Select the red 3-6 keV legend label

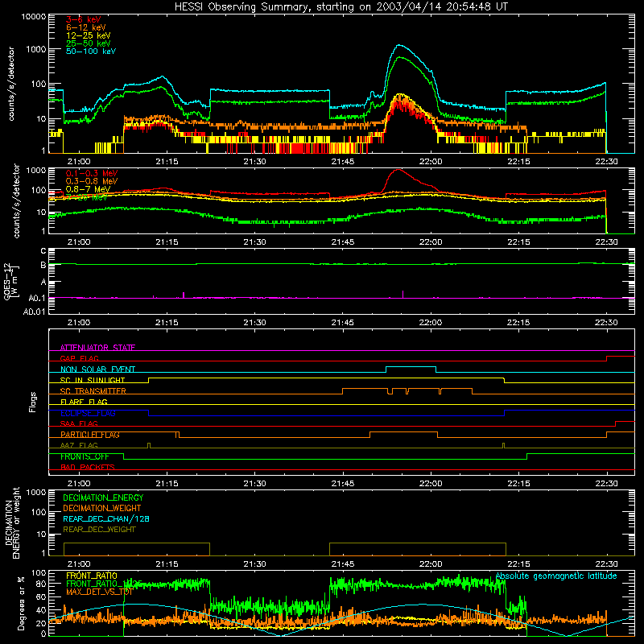84,19
